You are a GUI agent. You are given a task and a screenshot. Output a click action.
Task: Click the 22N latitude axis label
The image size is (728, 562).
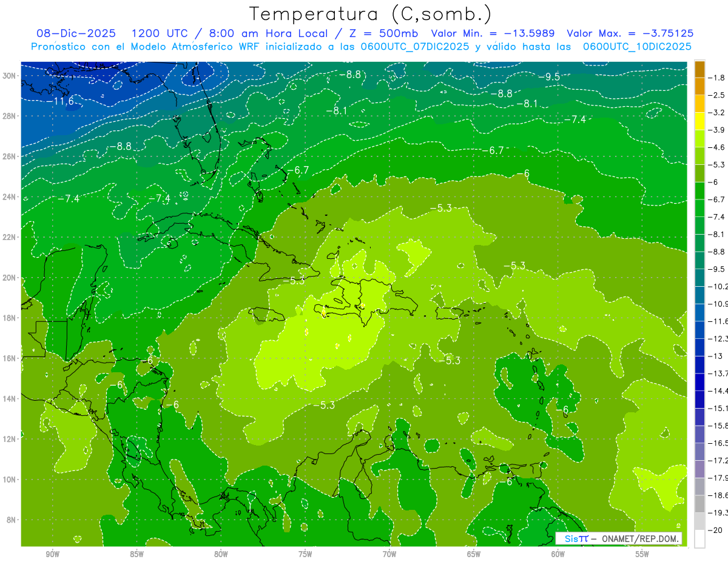(10, 237)
